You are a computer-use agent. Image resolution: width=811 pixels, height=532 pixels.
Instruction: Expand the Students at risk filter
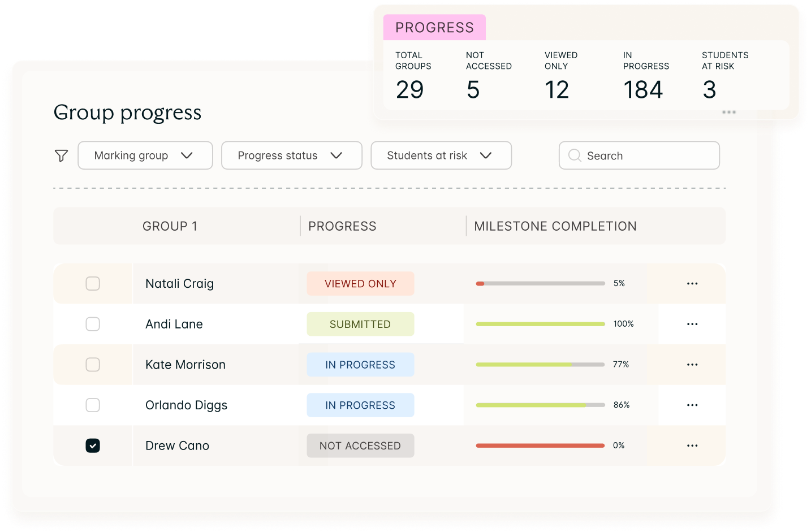coord(441,155)
